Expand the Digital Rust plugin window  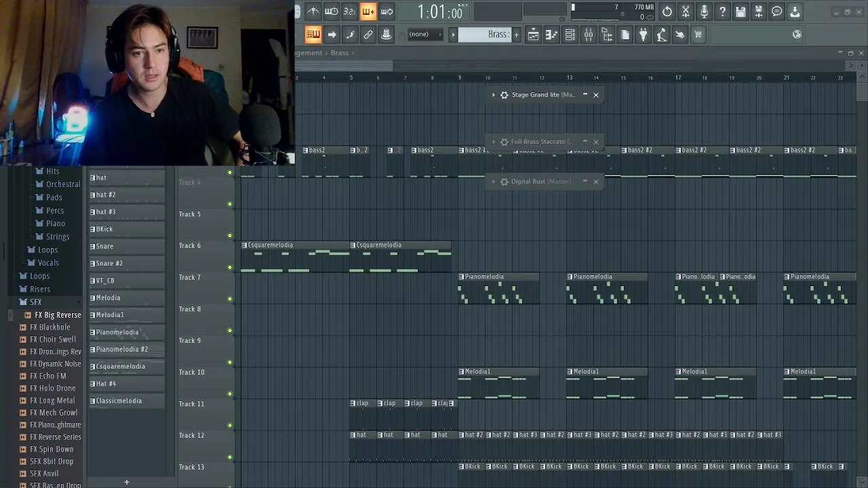[494, 182]
